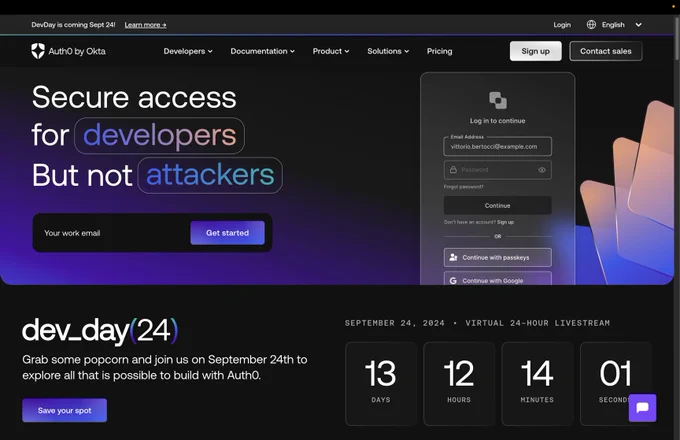Click the page vertical scrollbar
The height and width of the screenshot is (440, 680).
click(x=677, y=37)
